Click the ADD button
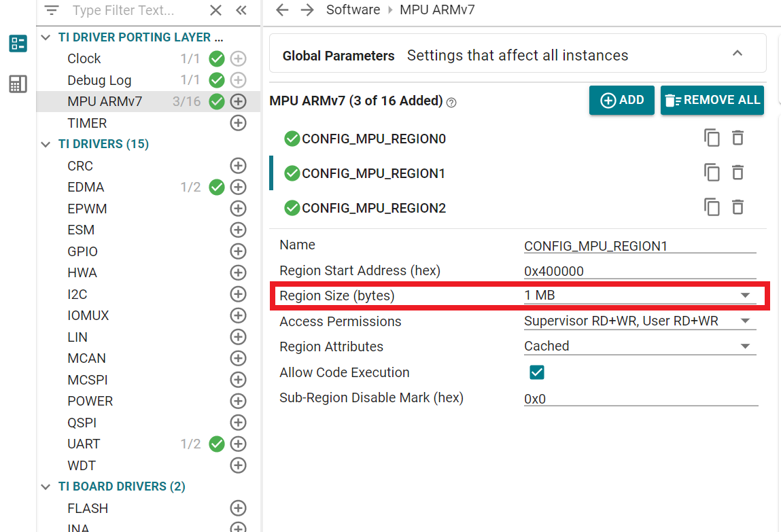 [621, 100]
